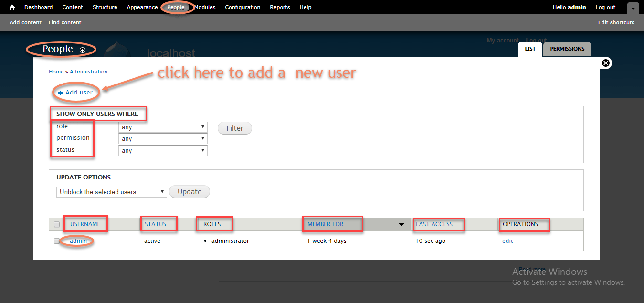This screenshot has height=303, width=644.
Task: Click the 'administrator' role text
Action: (230, 241)
